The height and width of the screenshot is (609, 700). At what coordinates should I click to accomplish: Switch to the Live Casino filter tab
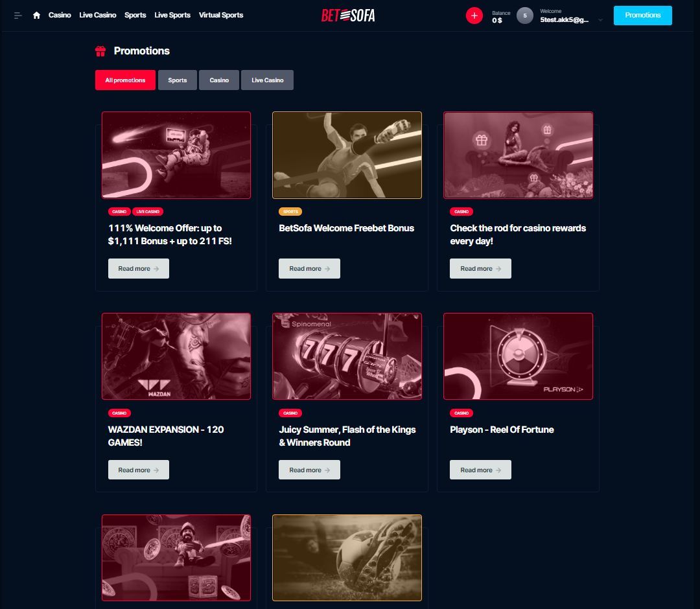[267, 80]
